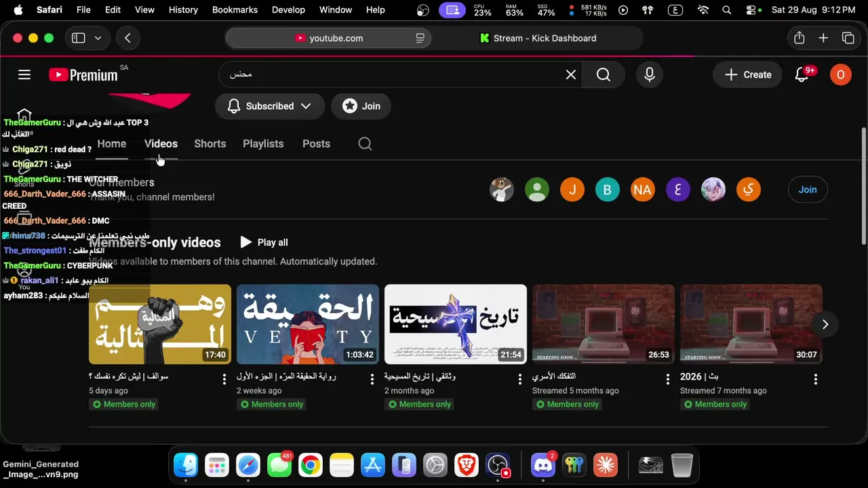This screenshot has height=488, width=868.
Task: Search within the channel using magnifier
Action: [365, 144]
